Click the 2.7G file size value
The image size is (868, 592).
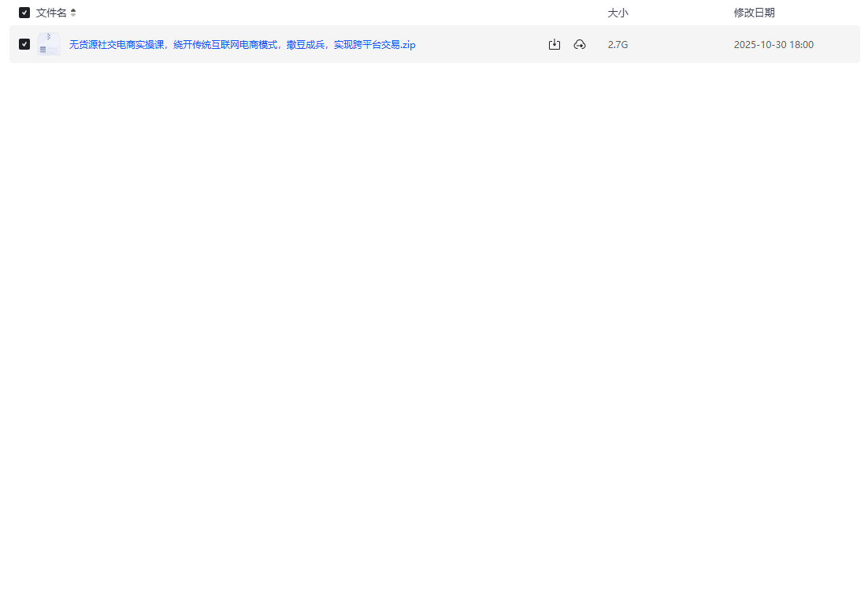click(618, 45)
